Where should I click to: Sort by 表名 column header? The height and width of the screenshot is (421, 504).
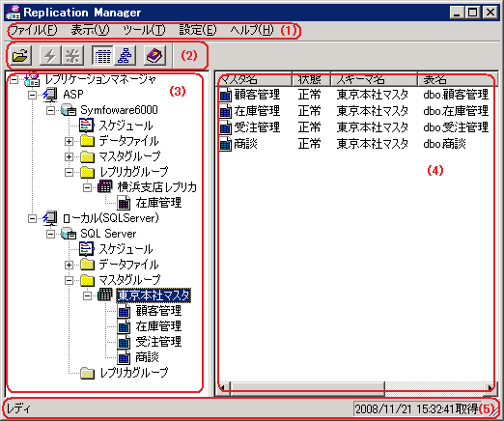(x=458, y=79)
